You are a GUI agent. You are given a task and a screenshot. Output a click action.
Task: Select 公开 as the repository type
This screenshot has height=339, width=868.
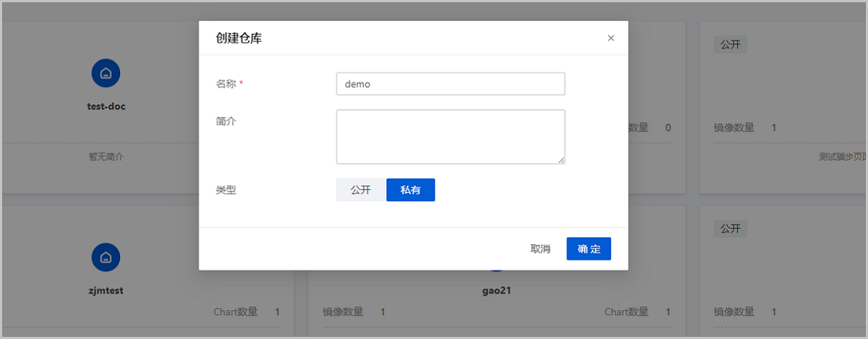coord(360,190)
